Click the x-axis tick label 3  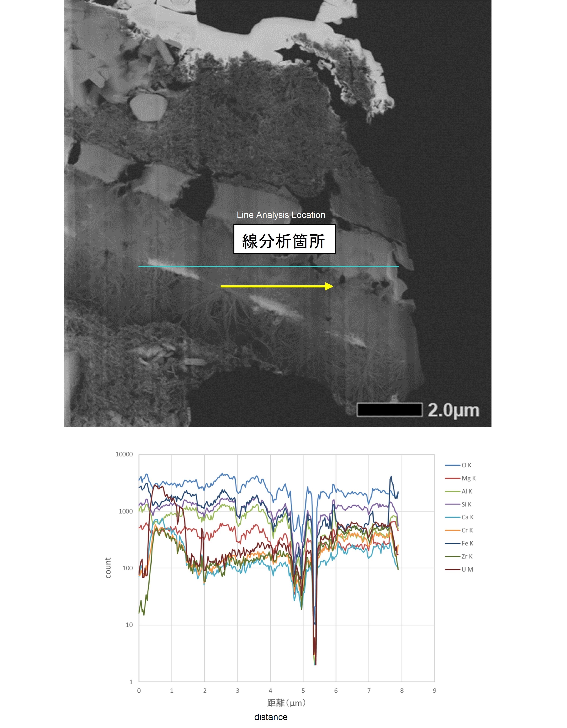coord(238,691)
